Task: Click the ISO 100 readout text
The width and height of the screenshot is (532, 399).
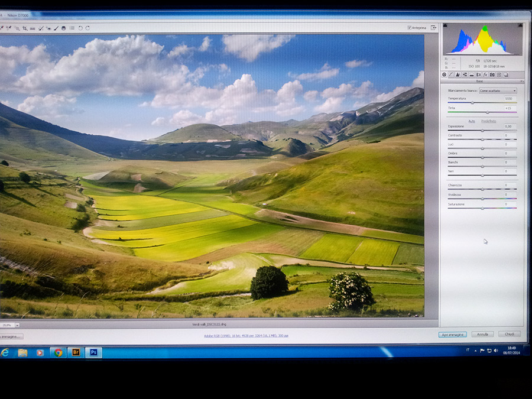Action: (474, 66)
